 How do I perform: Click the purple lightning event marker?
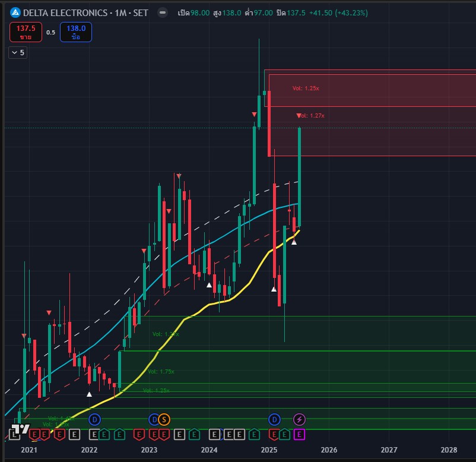[299, 420]
